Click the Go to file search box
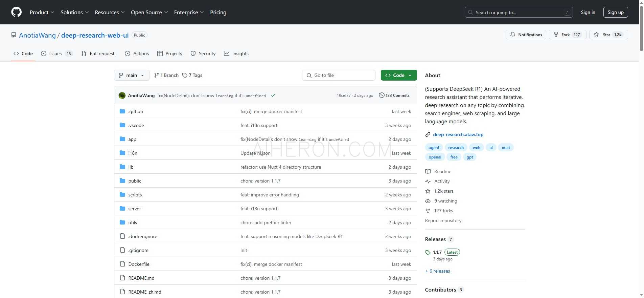644x298 pixels. pyautogui.click(x=339, y=75)
